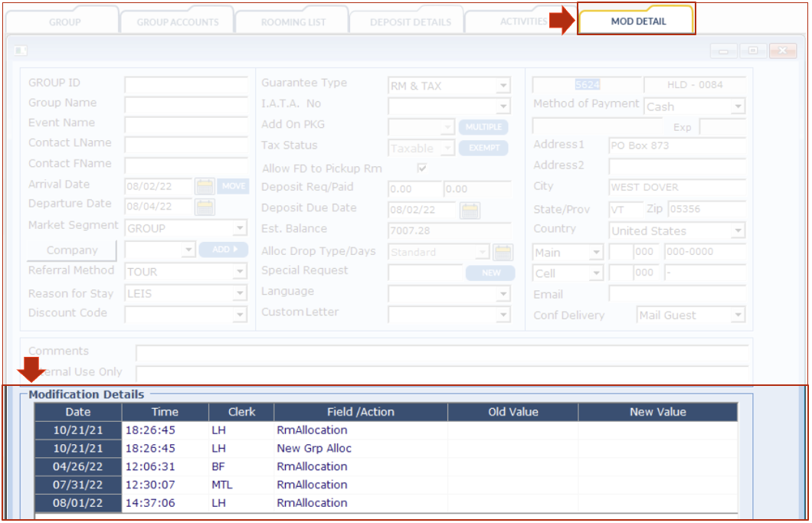The image size is (812, 523).
Task: Open the Method of Payment dropdown
Action: click(x=738, y=107)
